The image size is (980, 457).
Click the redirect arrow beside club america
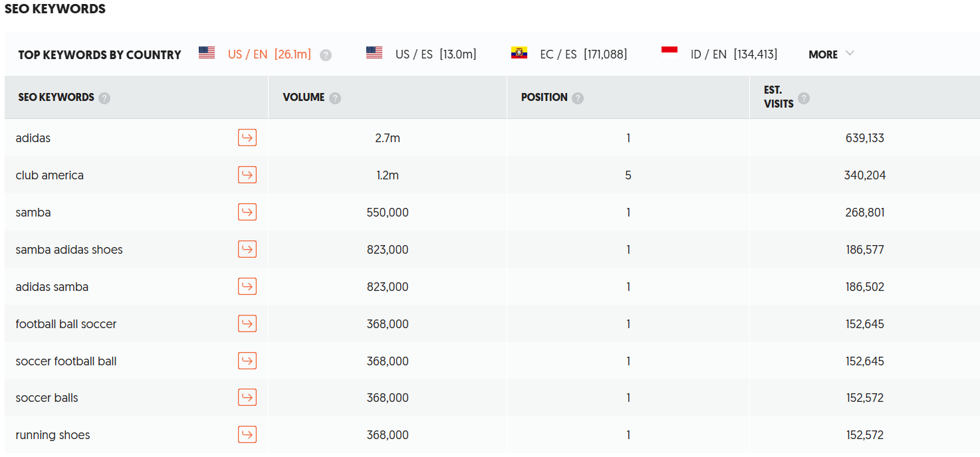point(247,175)
